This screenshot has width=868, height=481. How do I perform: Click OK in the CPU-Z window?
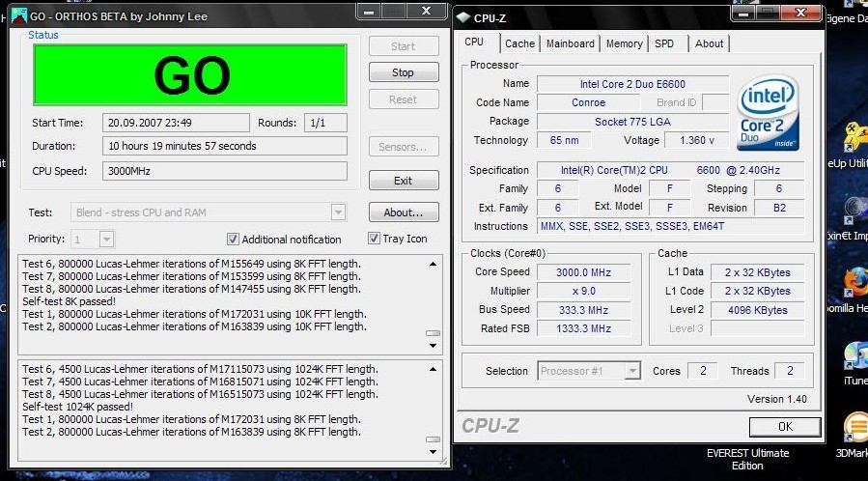[785, 427]
